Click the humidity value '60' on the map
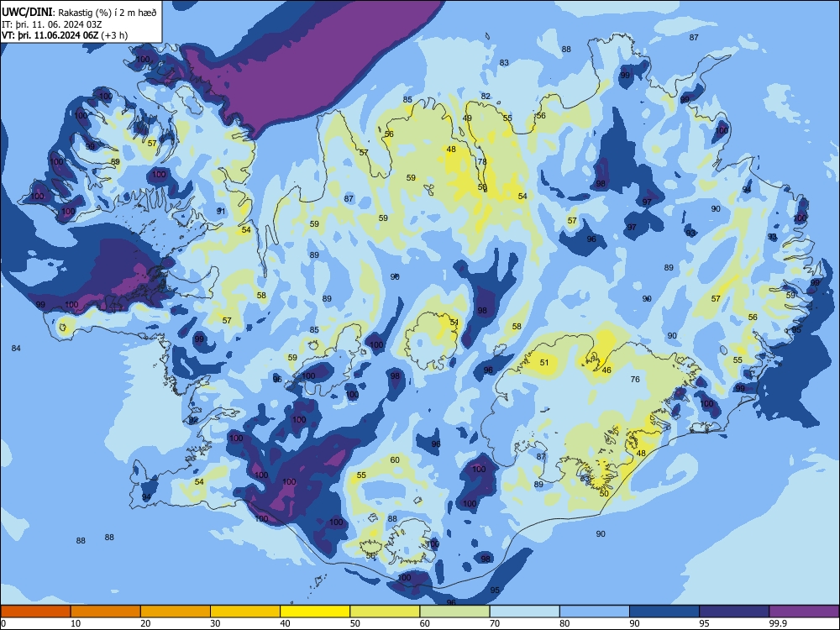This screenshot has height=630, width=840. 395,459
